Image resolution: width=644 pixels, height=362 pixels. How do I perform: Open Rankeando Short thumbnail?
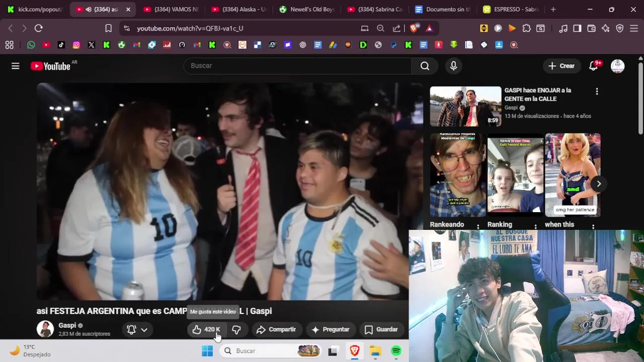click(x=458, y=175)
